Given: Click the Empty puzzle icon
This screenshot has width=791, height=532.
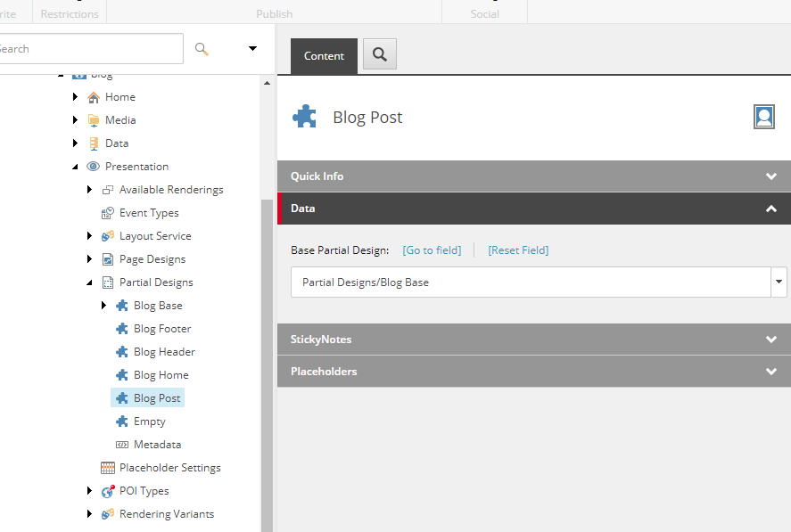Looking at the screenshot, I should pyautogui.click(x=122, y=422).
